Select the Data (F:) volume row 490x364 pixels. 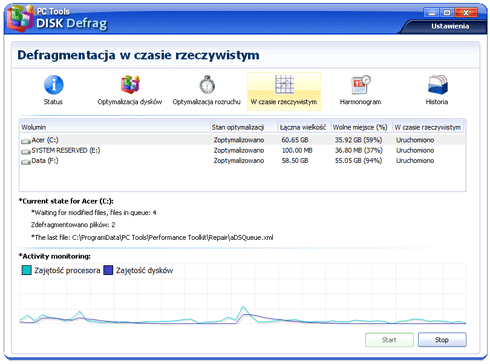point(242,161)
